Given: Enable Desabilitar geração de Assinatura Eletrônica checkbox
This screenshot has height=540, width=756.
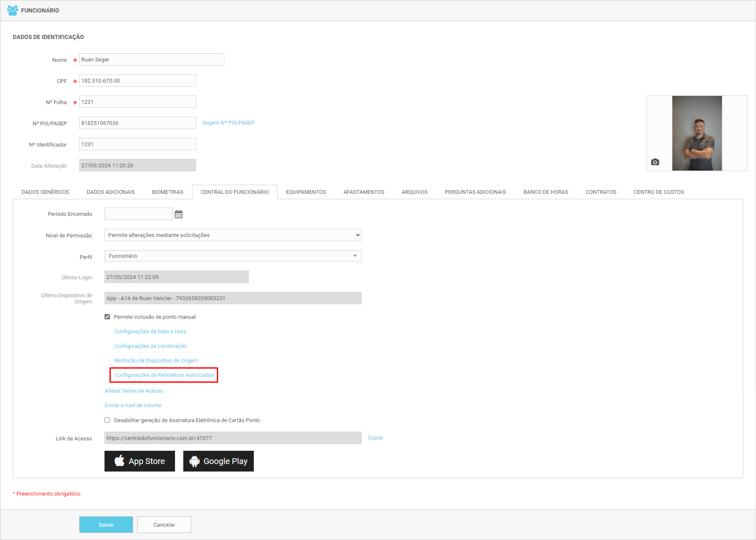Looking at the screenshot, I should (x=107, y=420).
